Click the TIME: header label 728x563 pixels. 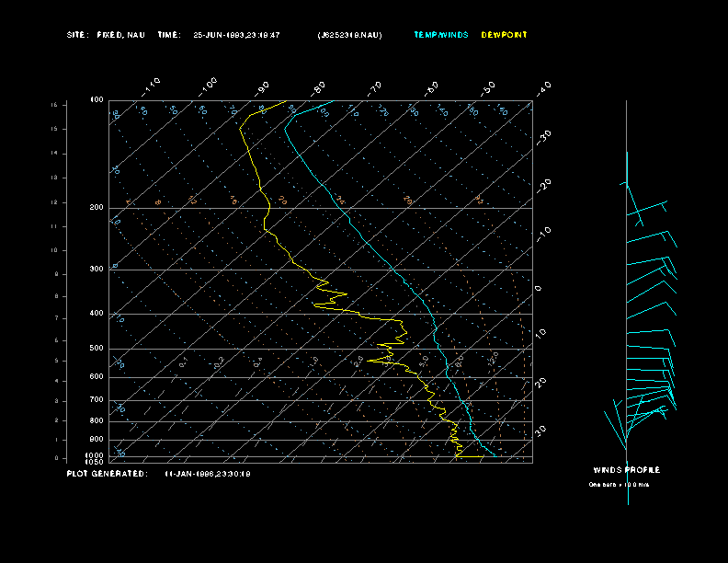point(169,35)
